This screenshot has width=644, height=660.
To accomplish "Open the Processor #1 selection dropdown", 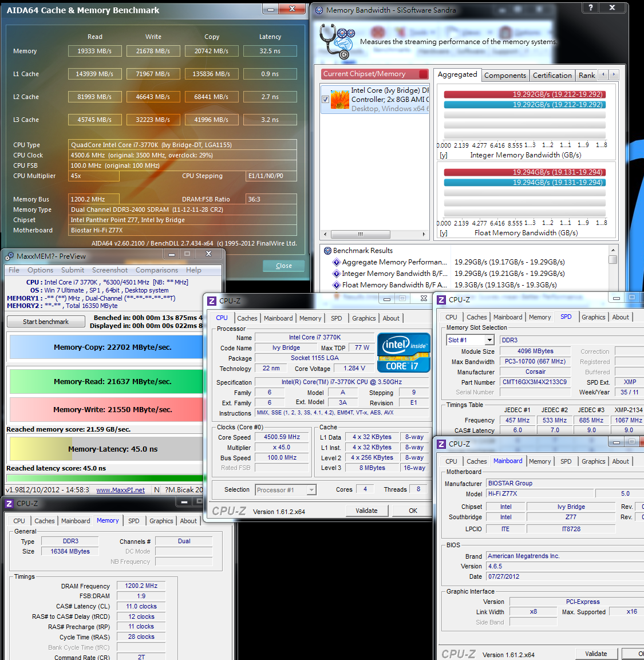I will click(311, 490).
